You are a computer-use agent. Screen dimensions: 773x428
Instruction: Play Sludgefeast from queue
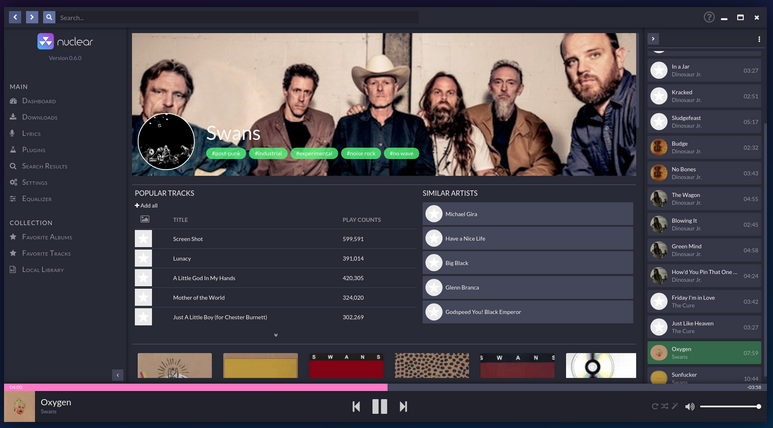pyautogui.click(x=704, y=122)
